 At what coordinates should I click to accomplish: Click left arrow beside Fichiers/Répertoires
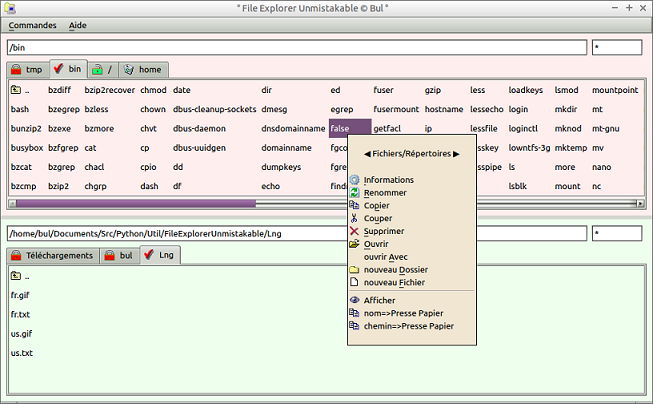click(367, 154)
